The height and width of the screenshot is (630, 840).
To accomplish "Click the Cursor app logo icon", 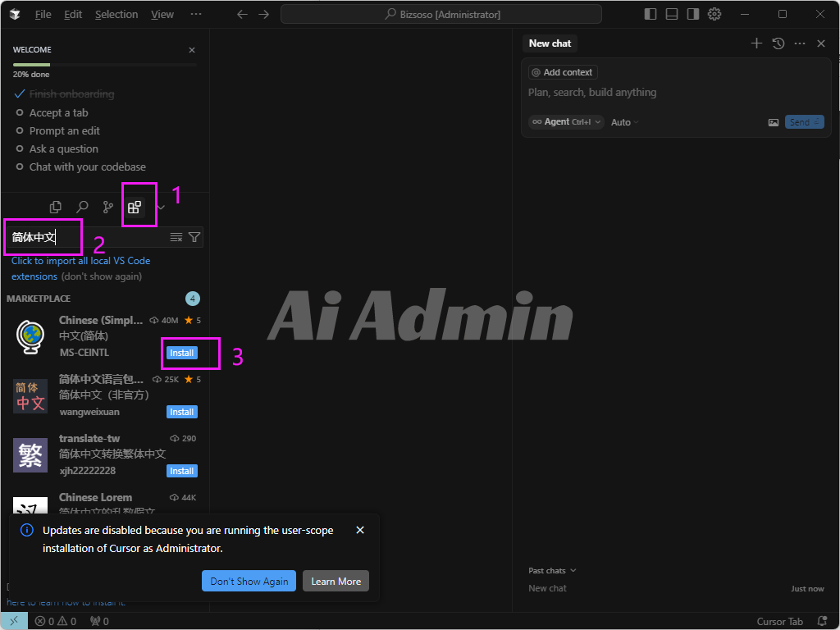I will click(15, 15).
